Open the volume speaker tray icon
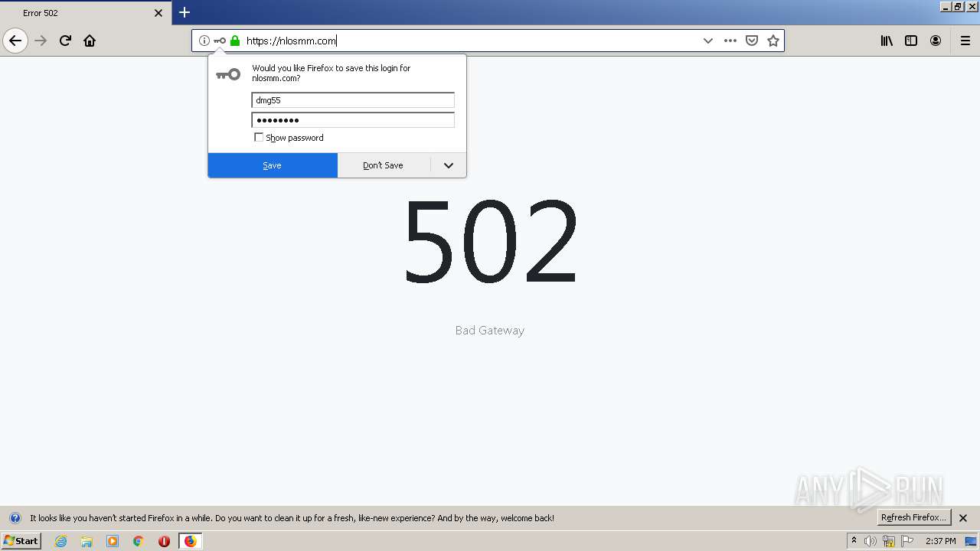This screenshot has width=980, height=551. 871,541
